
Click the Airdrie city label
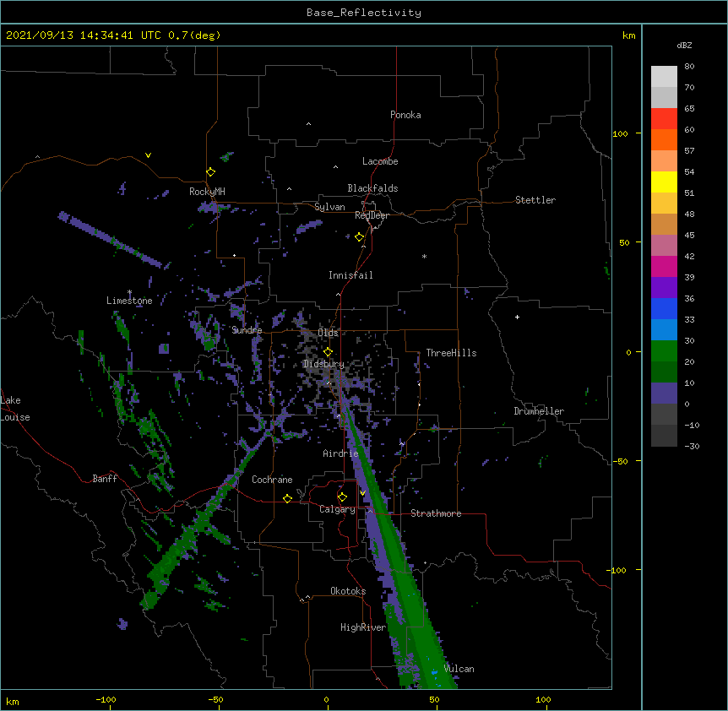[x=341, y=453]
